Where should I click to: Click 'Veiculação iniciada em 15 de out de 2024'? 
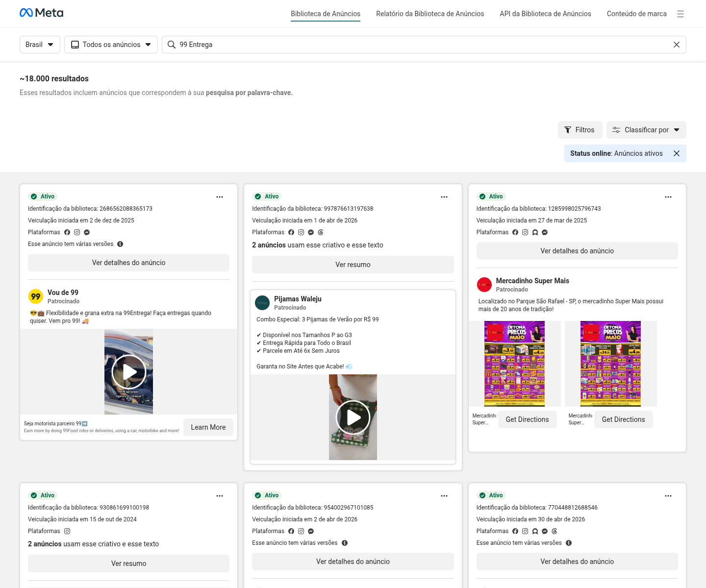(x=82, y=519)
